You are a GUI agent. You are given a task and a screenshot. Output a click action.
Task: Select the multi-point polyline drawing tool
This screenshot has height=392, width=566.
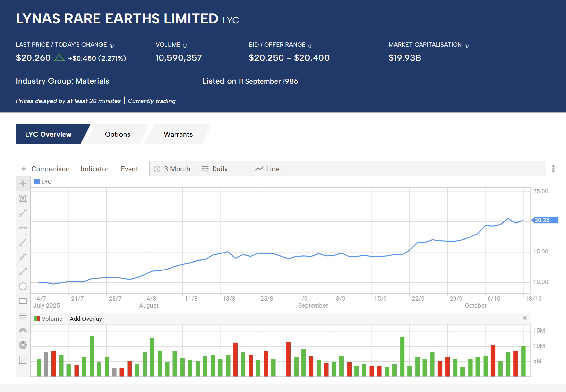tap(23, 257)
